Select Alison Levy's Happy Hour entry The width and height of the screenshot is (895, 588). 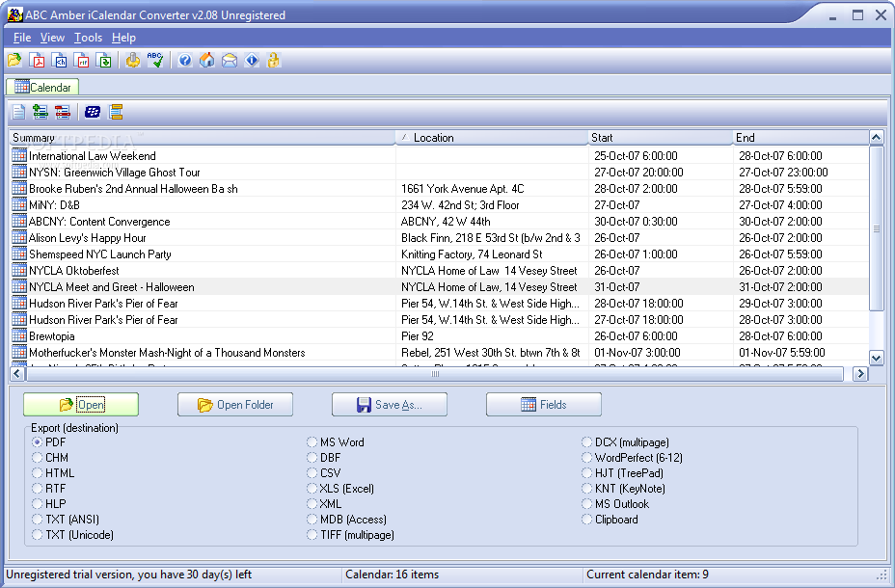coord(439,238)
